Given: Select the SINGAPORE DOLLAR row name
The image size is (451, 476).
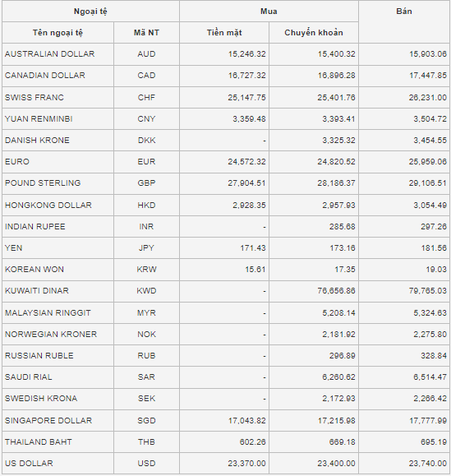Looking at the screenshot, I should 48,420.
